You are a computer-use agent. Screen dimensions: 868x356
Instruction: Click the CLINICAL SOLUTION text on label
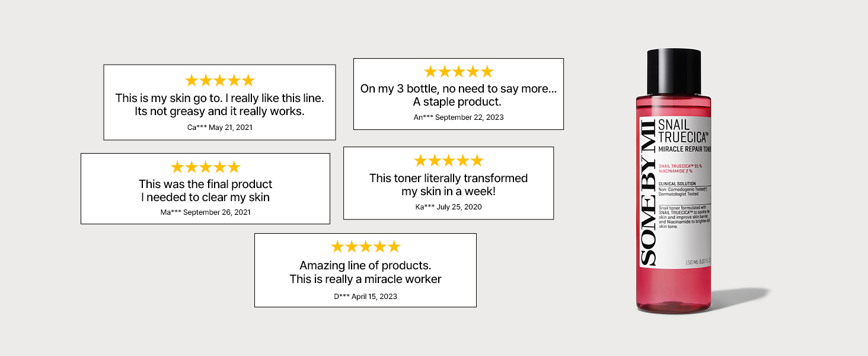[677, 184]
